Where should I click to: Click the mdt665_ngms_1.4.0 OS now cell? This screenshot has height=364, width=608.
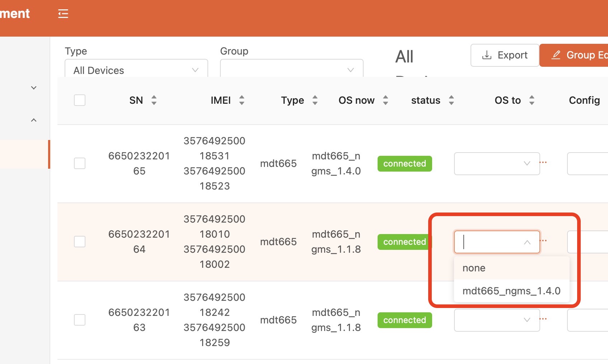click(x=336, y=163)
